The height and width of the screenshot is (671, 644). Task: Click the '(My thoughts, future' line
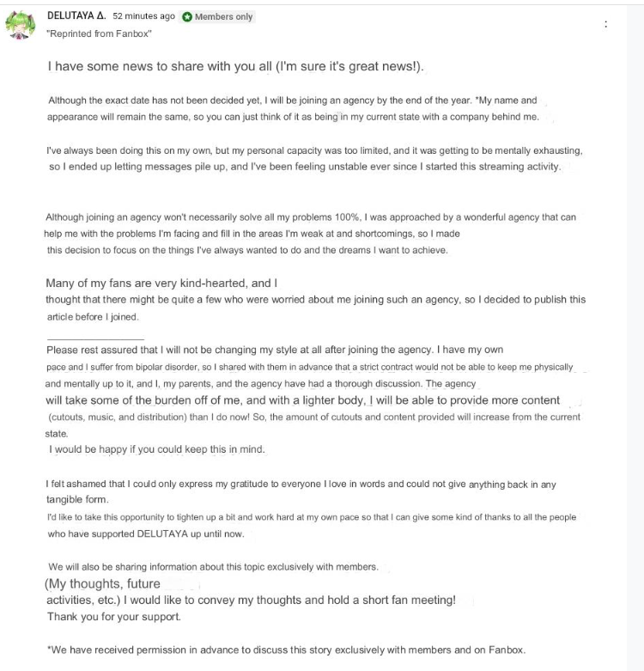102,584
